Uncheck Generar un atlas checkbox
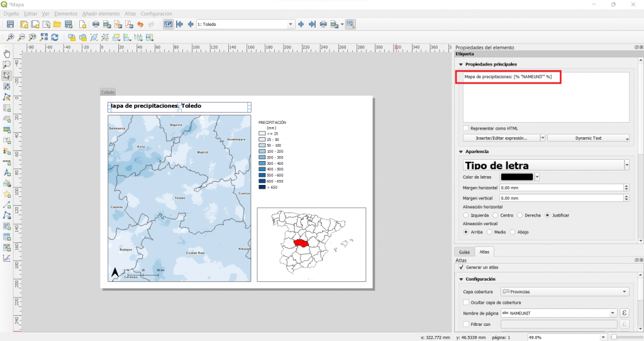644x341 pixels. pos(462,267)
